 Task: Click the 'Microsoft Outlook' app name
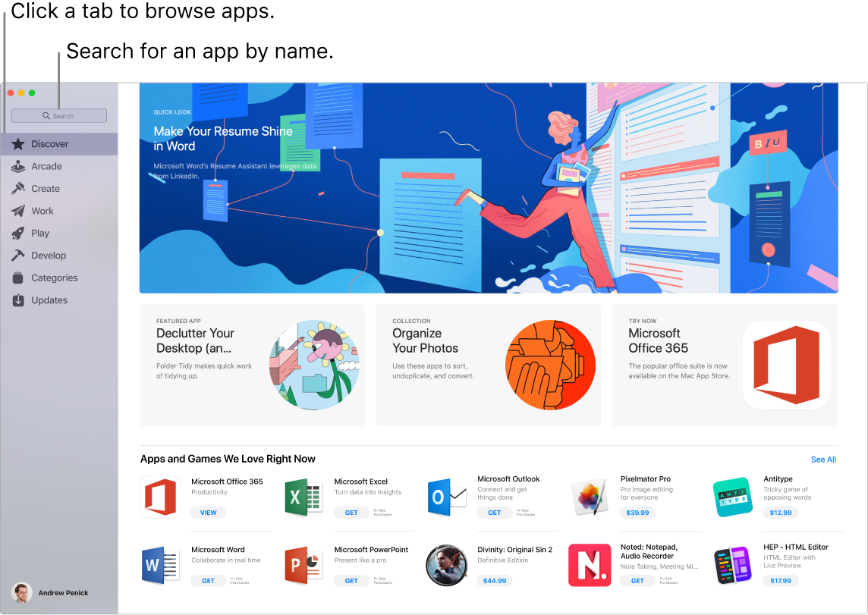(x=508, y=479)
